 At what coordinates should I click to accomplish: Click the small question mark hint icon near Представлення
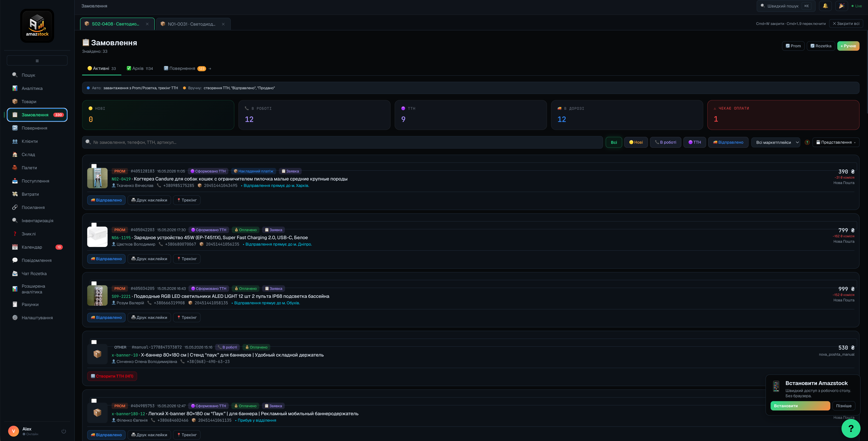click(x=807, y=142)
